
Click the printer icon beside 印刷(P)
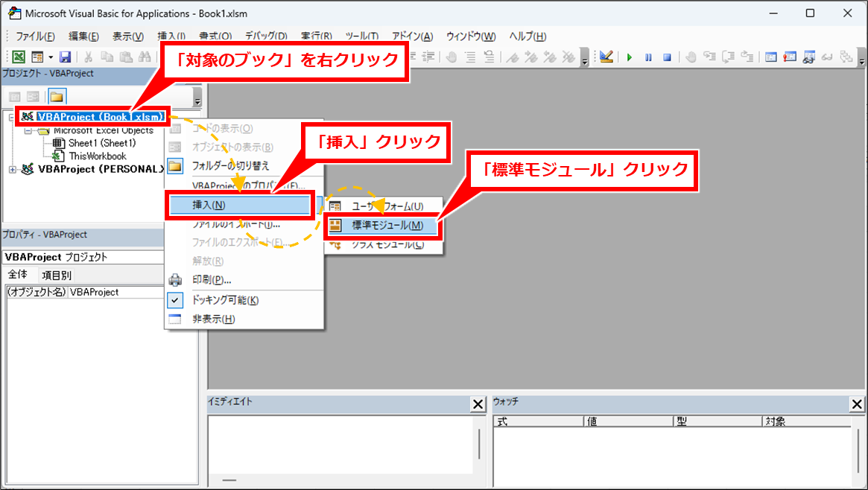click(x=175, y=280)
